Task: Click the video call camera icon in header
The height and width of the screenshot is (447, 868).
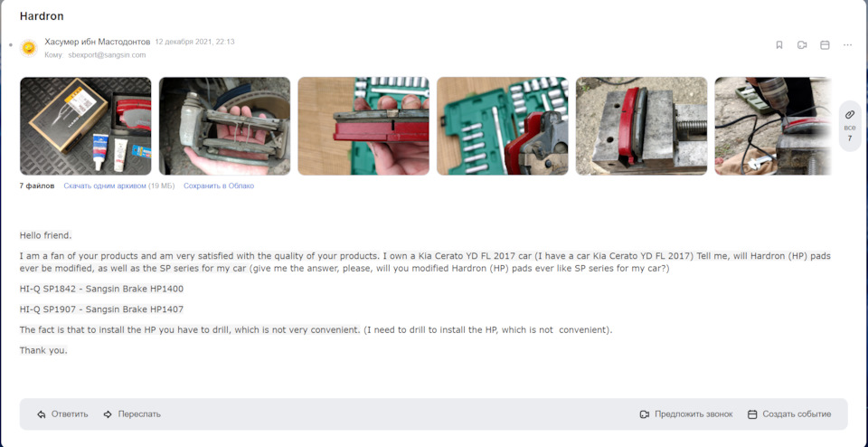Action: click(802, 45)
